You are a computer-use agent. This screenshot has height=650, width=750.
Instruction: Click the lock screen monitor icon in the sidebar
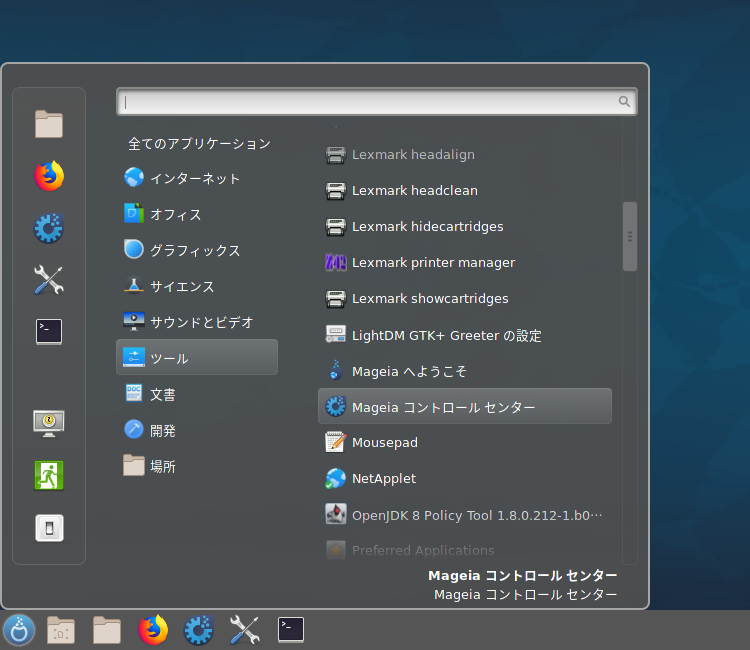coord(49,423)
